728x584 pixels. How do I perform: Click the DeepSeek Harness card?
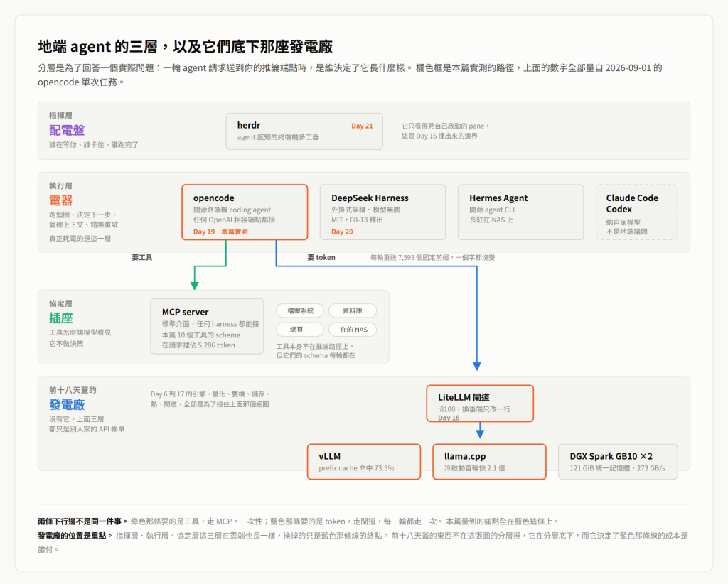pyautogui.click(x=382, y=212)
